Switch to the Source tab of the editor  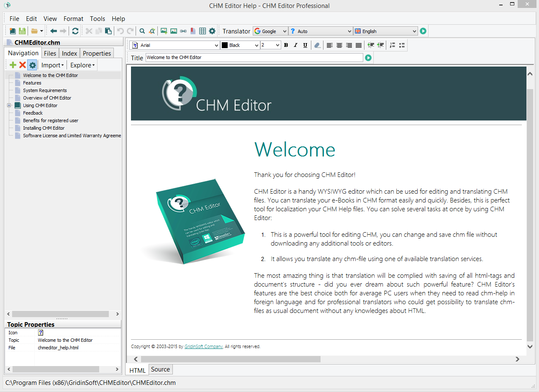(x=160, y=369)
